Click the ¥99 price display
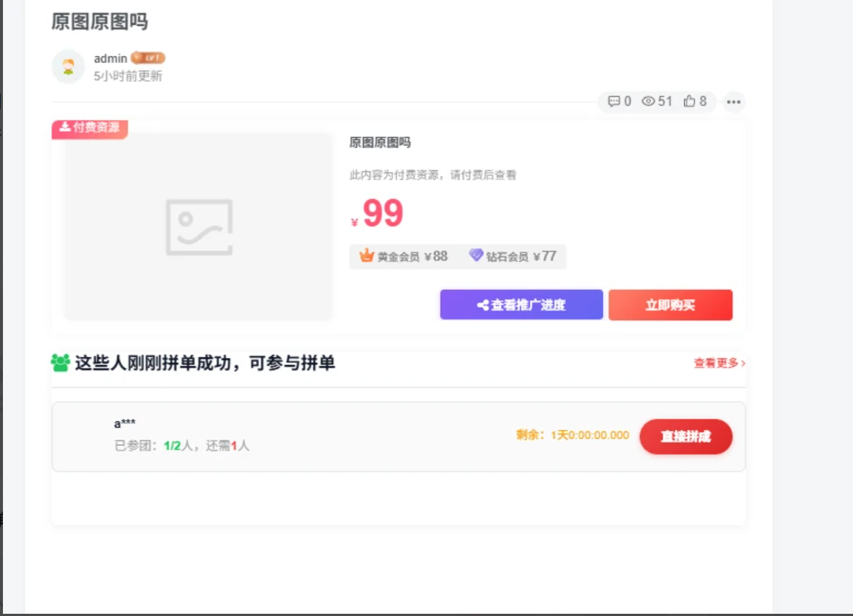Viewport: 853px width, 616px height. [381, 214]
